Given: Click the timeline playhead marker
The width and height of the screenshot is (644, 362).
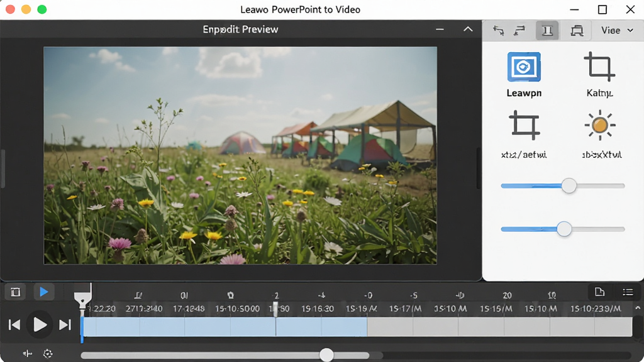Looking at the screenshot, I should [x=82, y=300].
